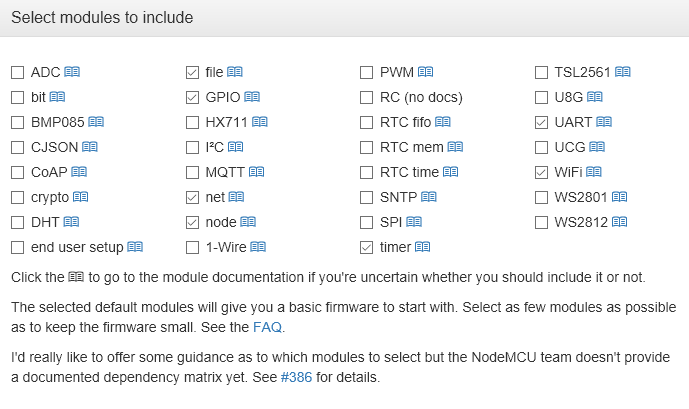Open the TSL2561 documentation book icon
The height and width of the screenshot is (409, 689).
click(x=623, y=72)
